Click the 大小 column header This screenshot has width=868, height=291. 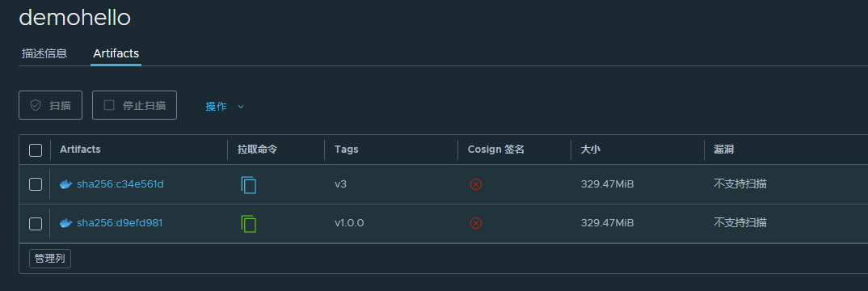[590, 150]
